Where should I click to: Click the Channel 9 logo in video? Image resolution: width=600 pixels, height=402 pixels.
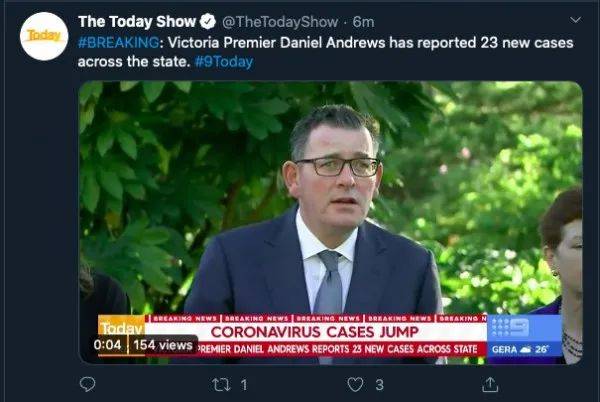(x=511, y=328)
